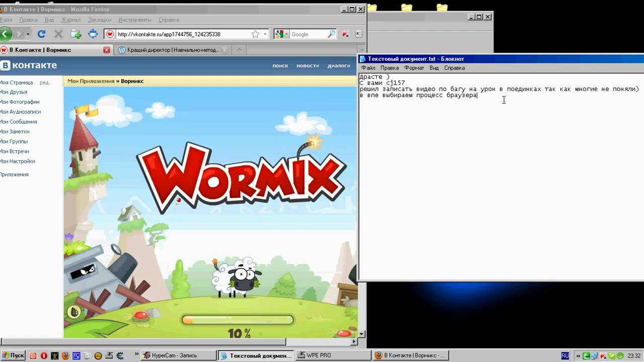Open Журнал menu in Firefox

tap(71, 20)
